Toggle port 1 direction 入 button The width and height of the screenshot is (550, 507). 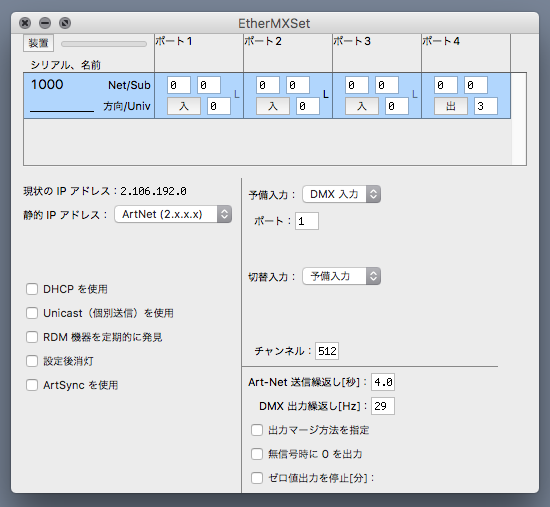point(184,106)
